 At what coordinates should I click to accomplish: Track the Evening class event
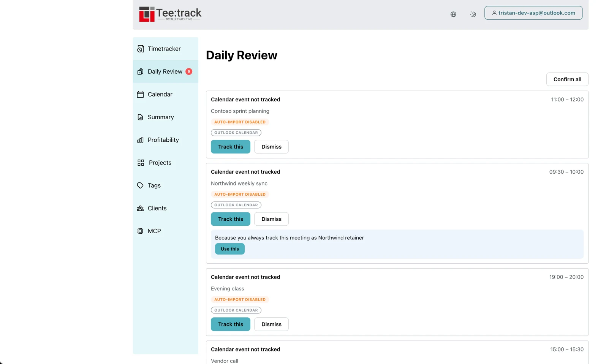pos(231,324)
